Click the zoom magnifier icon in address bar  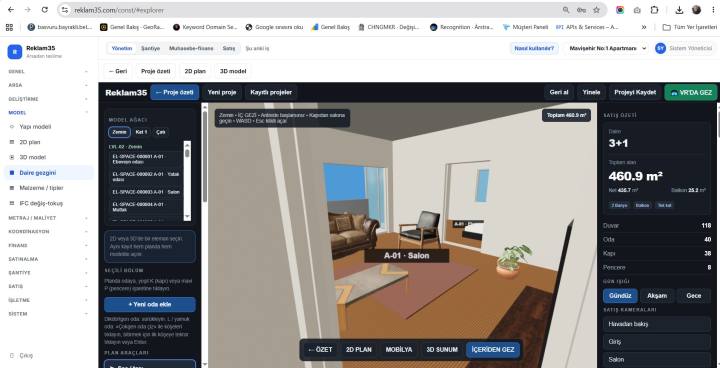(566, 10)
